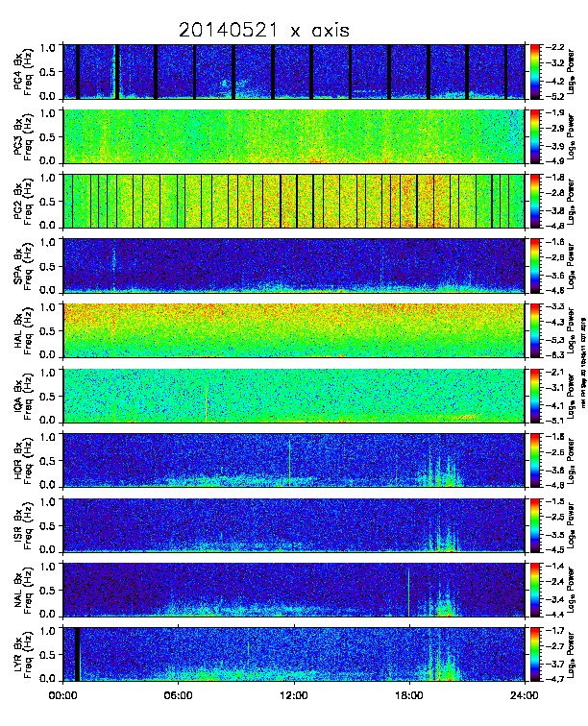The image size is (588, 726).
Task: Click the -1.7 value on LYR color scale
Action: click(x=554, y=631)
